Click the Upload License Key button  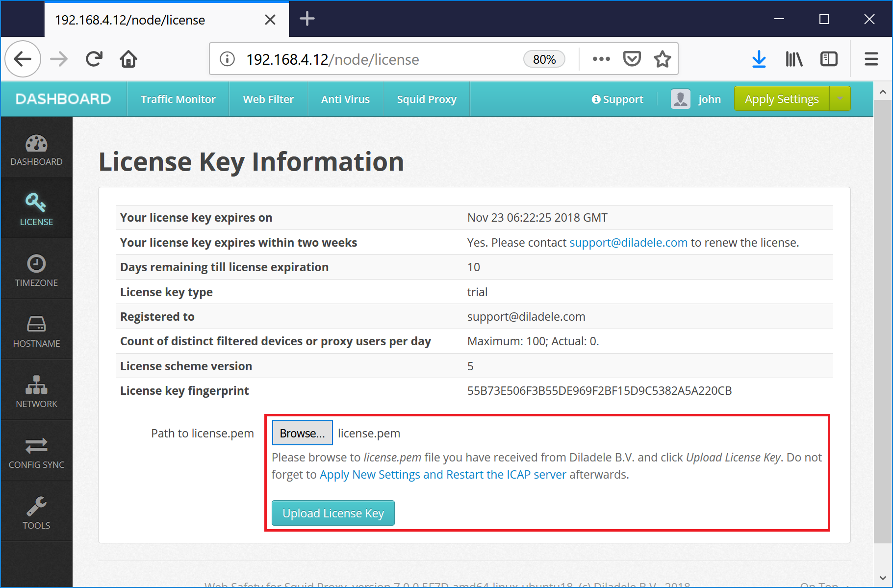pos(333,513)
